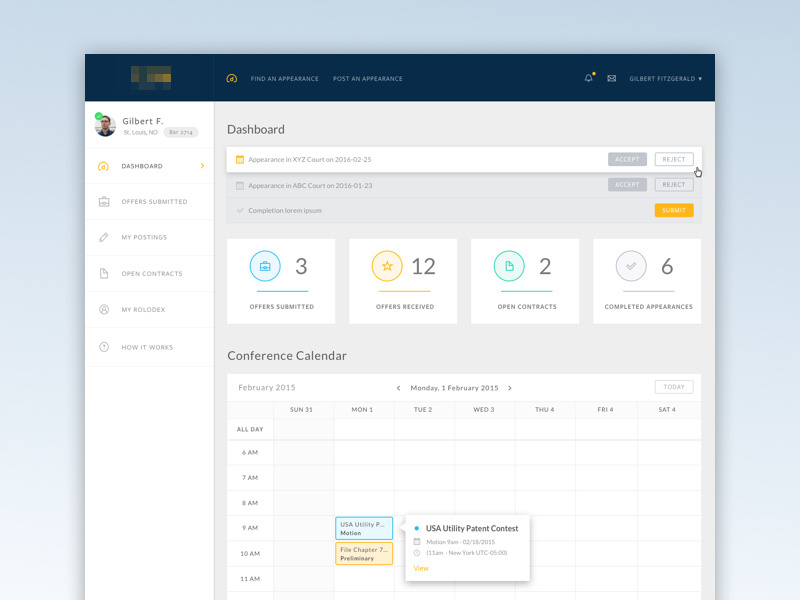The image size is (800, 600).
Task: Click Completed Appearances count 6
Action: click(x=667, y=266)
